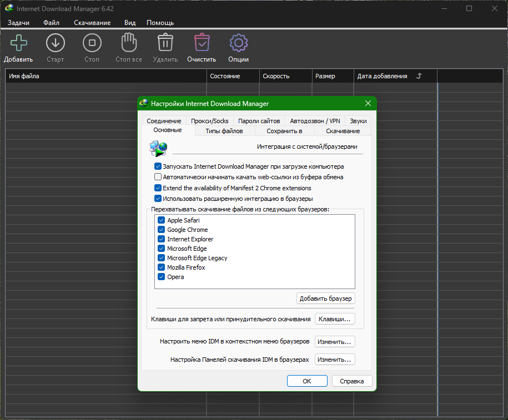
Task: Confirm settings with the OK button
Action: 307,381
